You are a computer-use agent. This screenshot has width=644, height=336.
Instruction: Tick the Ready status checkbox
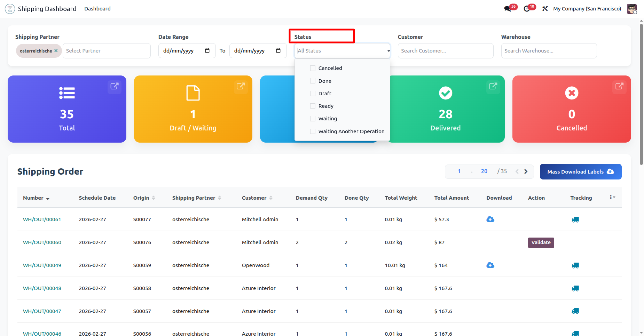(313, 106)
